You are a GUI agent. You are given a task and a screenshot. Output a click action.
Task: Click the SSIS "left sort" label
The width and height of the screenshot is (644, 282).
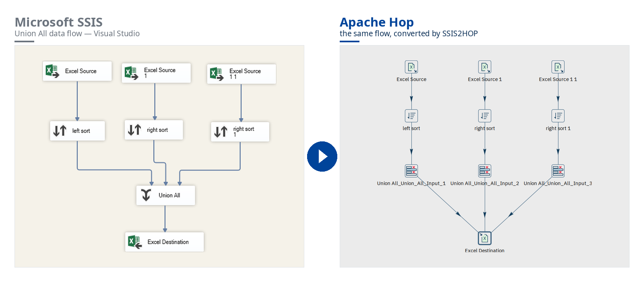click(x=81, y=131)
